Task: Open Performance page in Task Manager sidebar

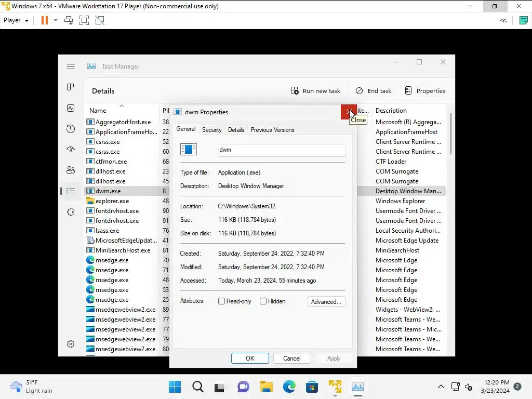Action: tap(71, 108)
